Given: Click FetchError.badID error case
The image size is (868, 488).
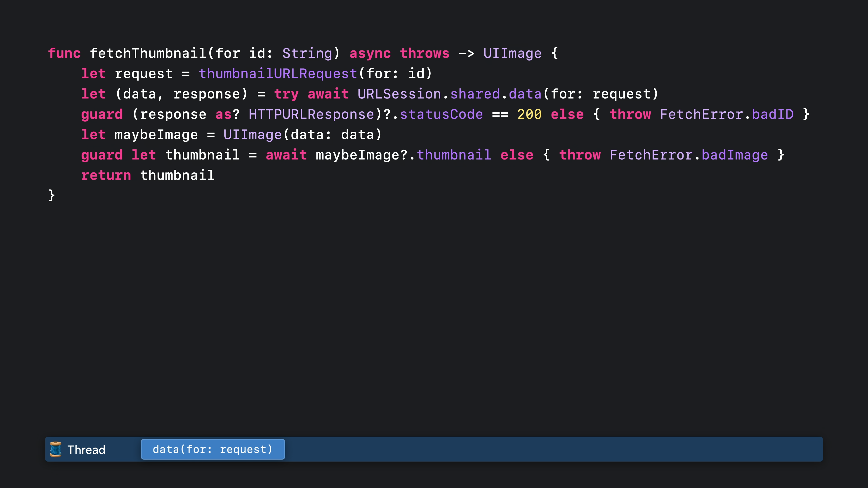Looking at the screenshot, I should (x=726, y=115).
